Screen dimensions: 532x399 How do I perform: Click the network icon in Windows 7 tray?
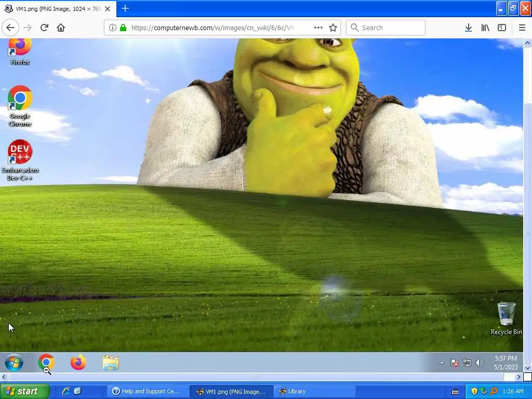[467, 363]
